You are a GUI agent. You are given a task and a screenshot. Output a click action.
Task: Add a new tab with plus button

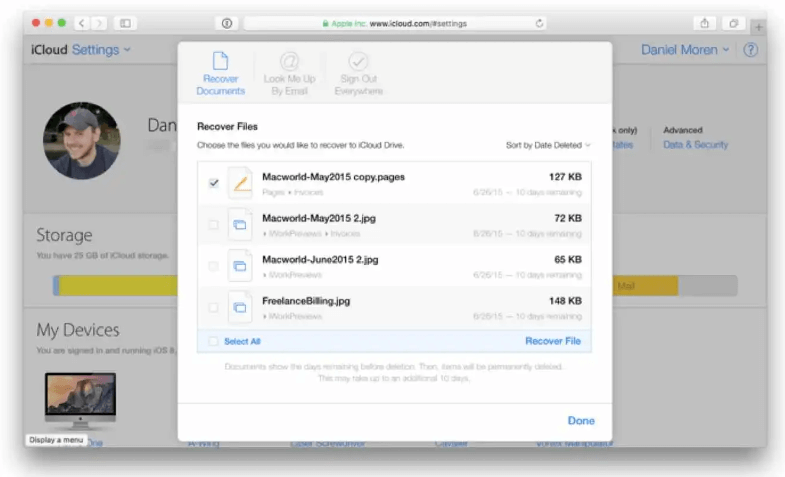(758, 27)
